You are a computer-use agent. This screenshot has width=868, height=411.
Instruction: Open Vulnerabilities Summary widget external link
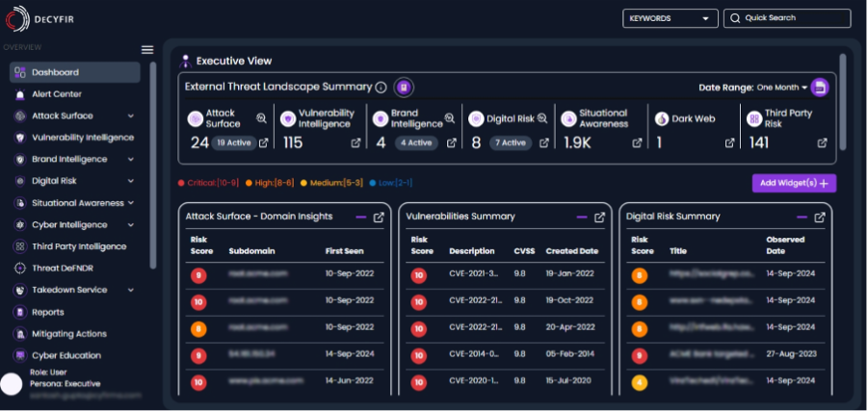click(599, 218)
